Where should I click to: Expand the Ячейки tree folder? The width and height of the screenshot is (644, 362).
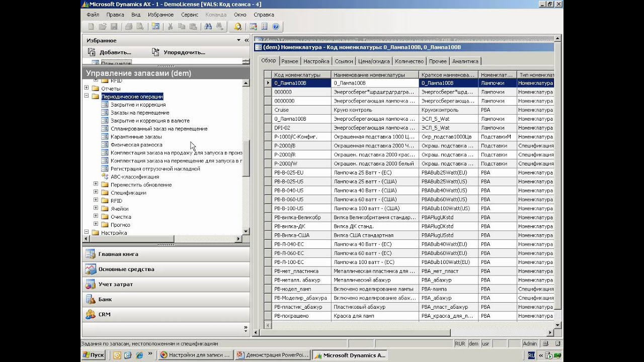pyautogui.click(x=96, y=209)
